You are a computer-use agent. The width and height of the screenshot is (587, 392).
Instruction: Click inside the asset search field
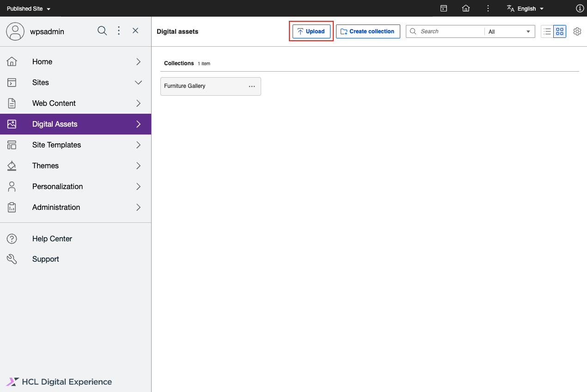pyautogui.click(x=448, y=31)
